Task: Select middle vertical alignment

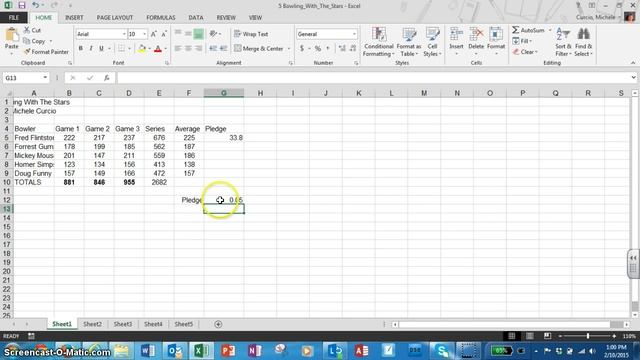Action: [188, 34]
